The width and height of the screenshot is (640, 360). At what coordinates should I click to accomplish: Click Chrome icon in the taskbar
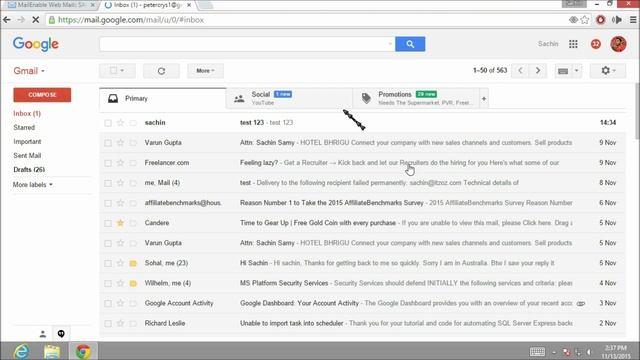click(x=83, y=351)
